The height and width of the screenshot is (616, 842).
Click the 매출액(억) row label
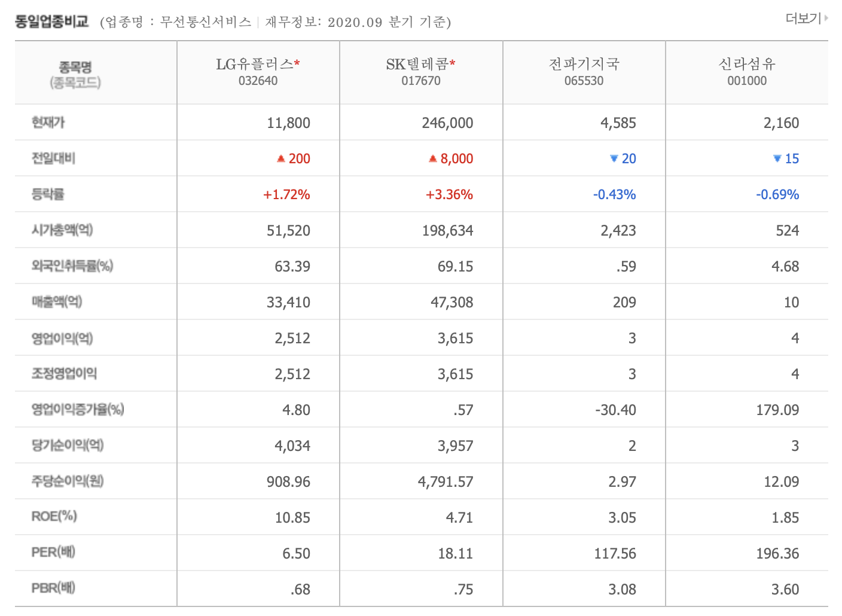tap(57, 302)
